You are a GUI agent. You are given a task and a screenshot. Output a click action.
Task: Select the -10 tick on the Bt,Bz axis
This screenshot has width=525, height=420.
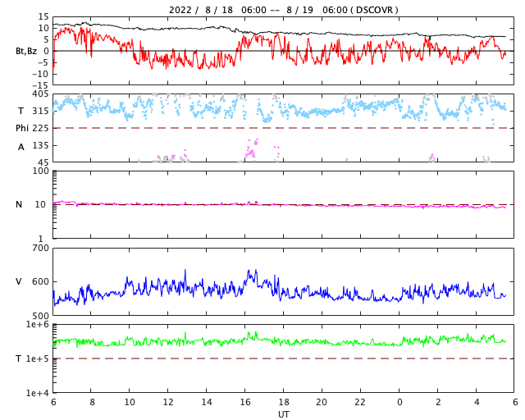click(x=40, y=74)
